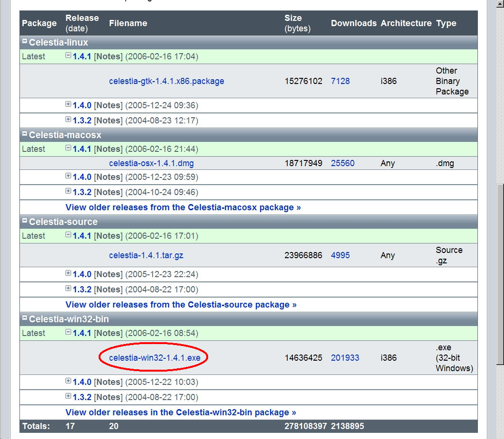The width and height of the screenshot is (504, 439).
Task: Open the 1.3.2 version link dated 2004-08-23 12:17
Action: (82, 121)
